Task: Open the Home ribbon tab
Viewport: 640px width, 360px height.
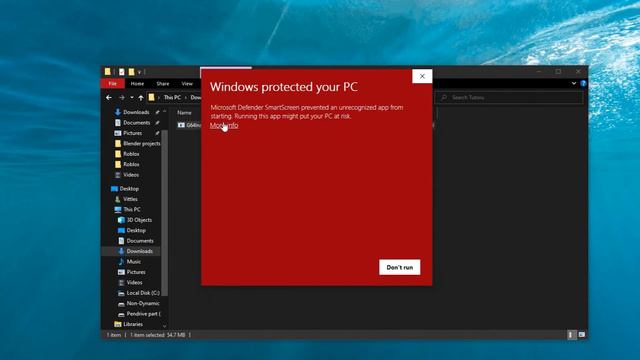Action: coord(137,83)
